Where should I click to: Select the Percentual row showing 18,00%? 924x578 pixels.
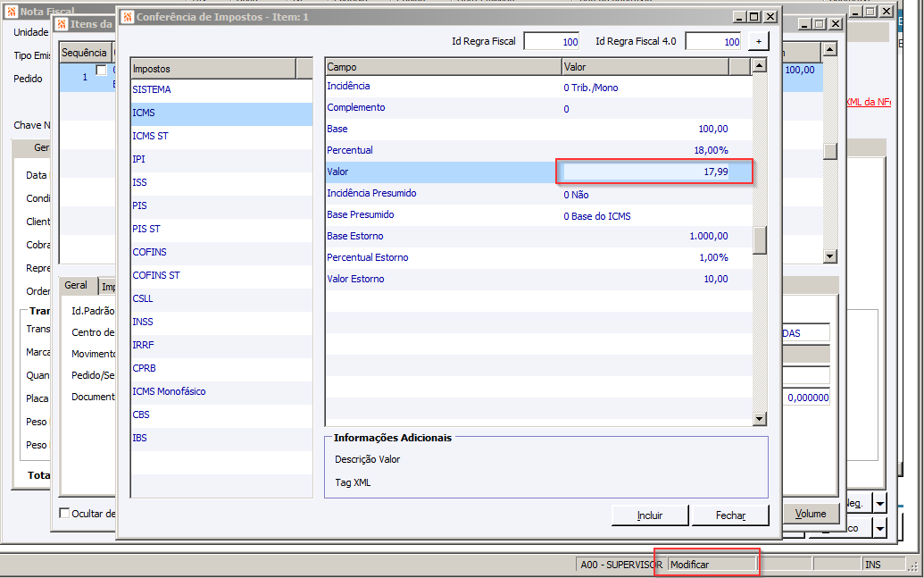click(538, 150)
